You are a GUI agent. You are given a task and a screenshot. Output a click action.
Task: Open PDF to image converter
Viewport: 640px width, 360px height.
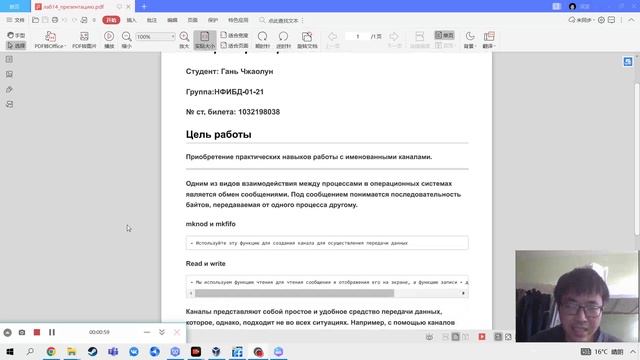tap(84, 40)
